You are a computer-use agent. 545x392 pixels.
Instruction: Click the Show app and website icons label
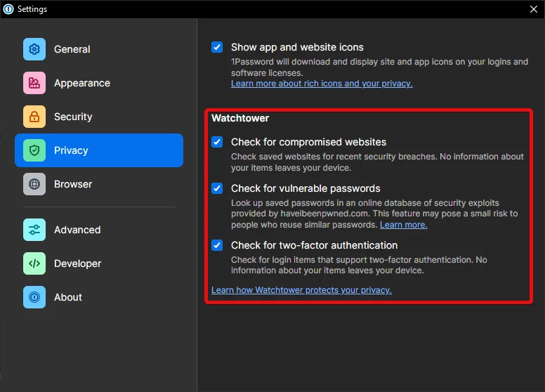(x=297, y=47)
